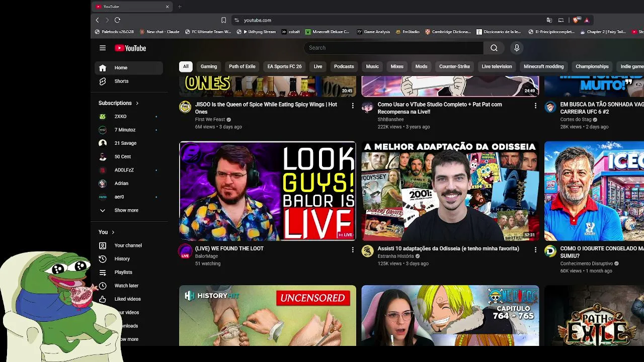Open the 50 Cent subscription
The image size is (644, 362).
129,157
